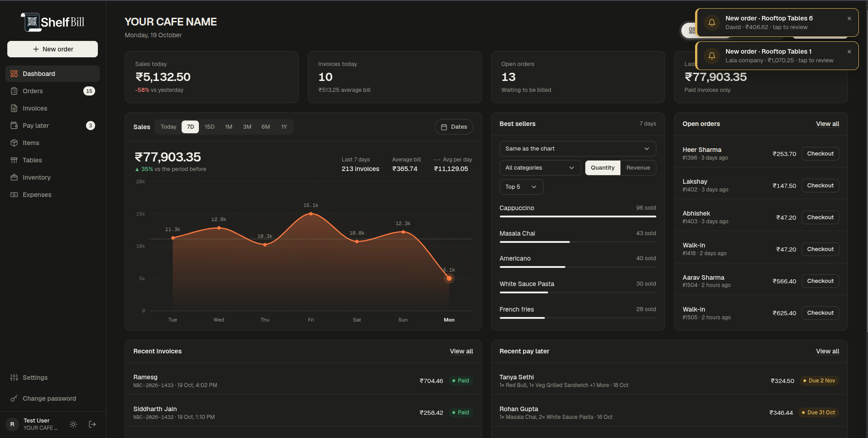The height and width of the screenshot is (438, 868).
Task: Toggle light theme with sun icon
Action: (x=73, y=424)
